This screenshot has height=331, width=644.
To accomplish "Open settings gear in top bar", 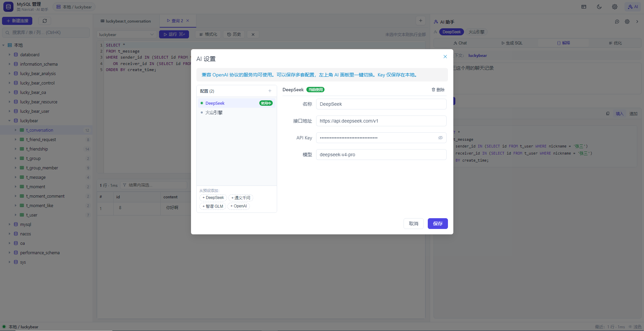I will [615, 7].
